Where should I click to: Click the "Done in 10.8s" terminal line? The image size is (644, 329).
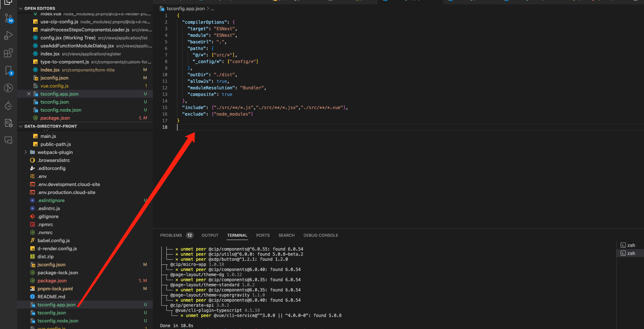177,325
